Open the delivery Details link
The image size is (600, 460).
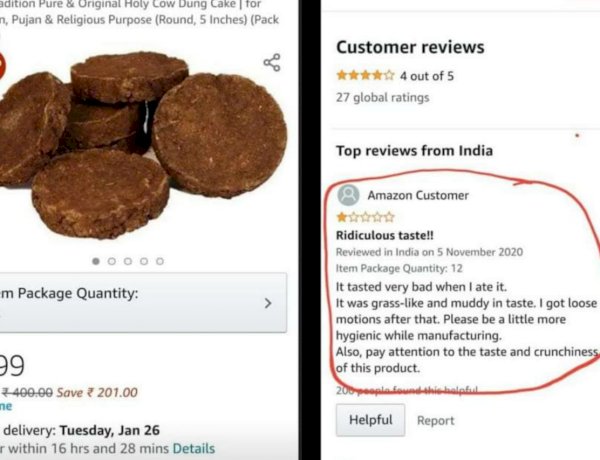[194, 448]
